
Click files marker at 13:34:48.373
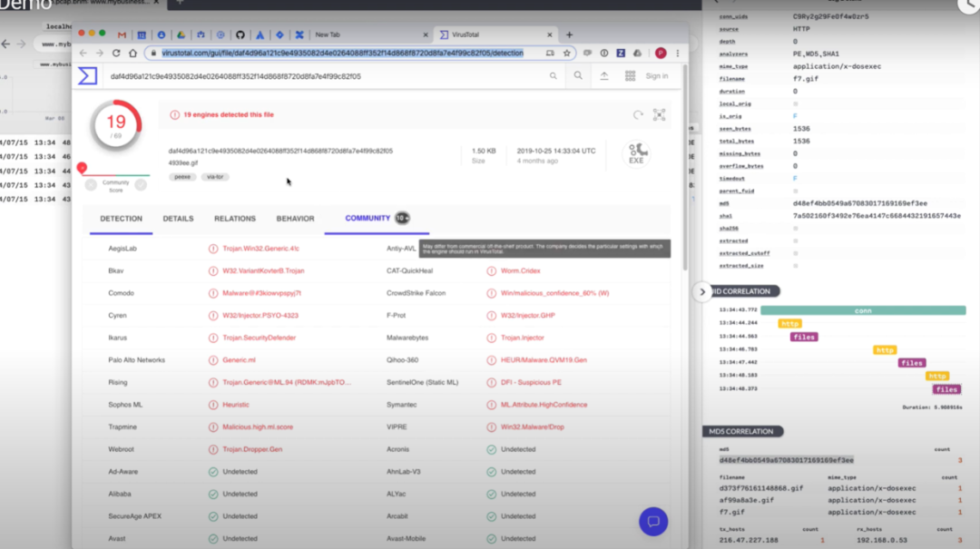coord(946,389)
